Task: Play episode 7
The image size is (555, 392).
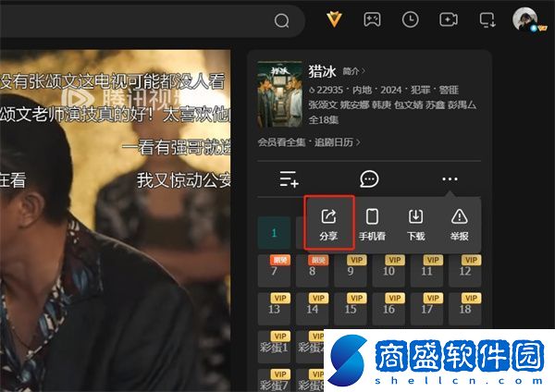Action: click(x=275, y=271)
